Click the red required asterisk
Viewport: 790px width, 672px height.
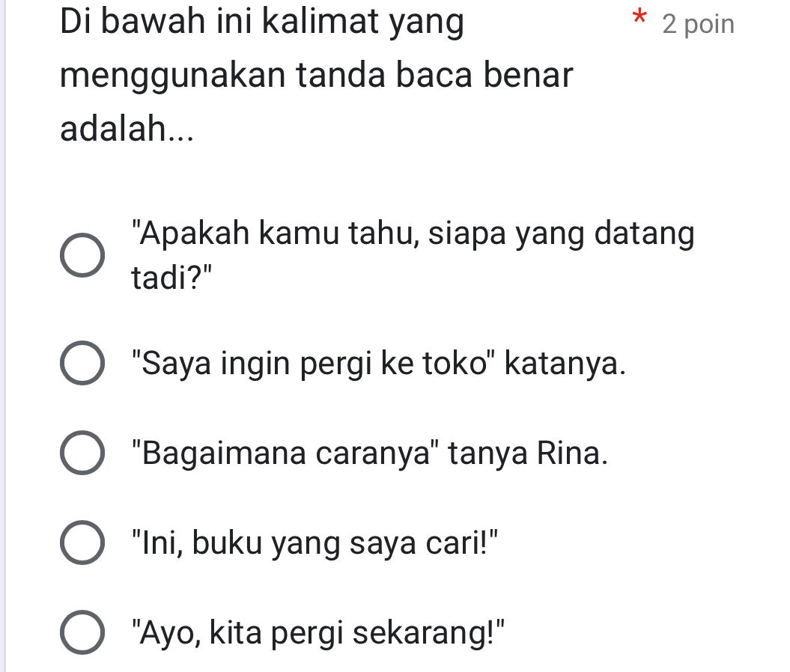(x=639, y=21)
